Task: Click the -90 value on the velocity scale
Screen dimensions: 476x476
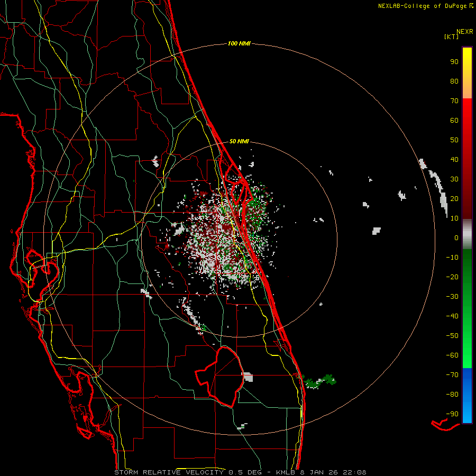Action: coord(452,414)
